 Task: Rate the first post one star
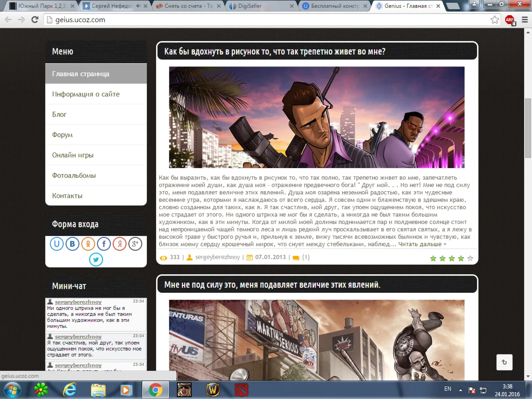[x=433, y=259]
